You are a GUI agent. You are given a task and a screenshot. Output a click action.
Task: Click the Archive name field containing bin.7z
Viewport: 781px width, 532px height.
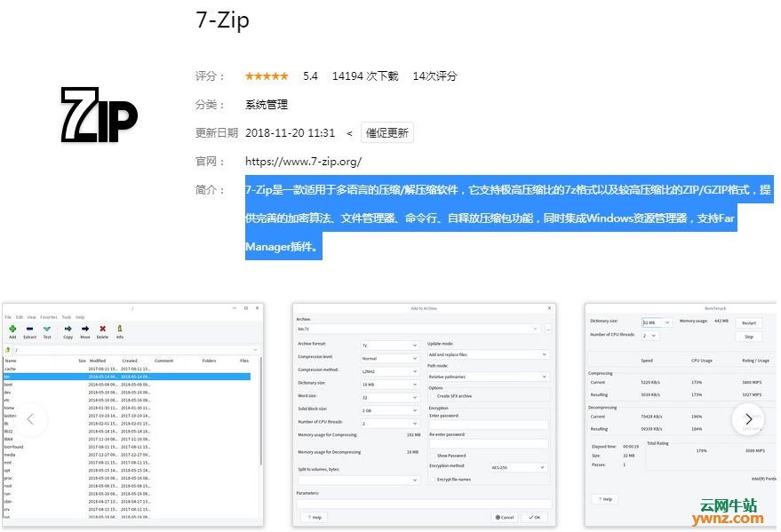click(418, 329)
